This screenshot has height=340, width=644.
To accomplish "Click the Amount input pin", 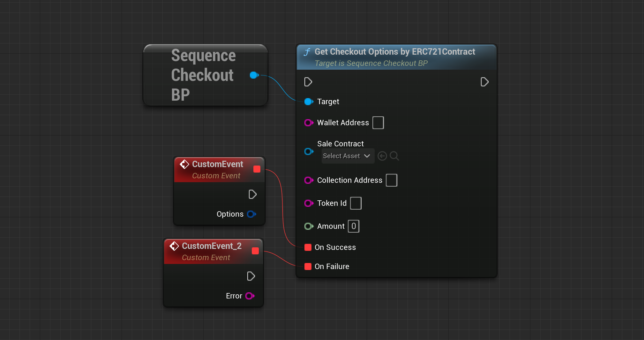I will (309, 226).
